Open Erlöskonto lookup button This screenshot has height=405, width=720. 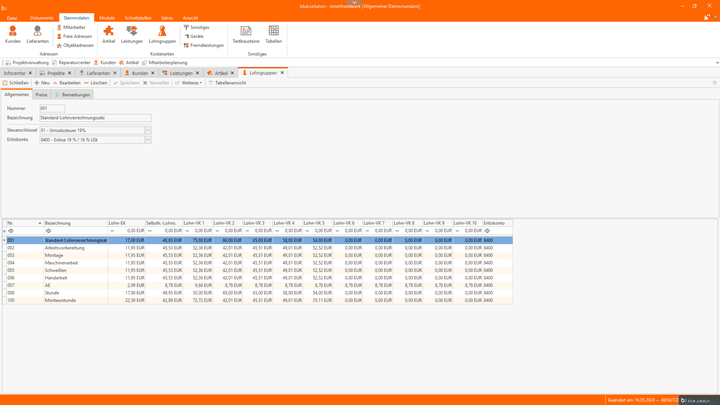point(148,140)
